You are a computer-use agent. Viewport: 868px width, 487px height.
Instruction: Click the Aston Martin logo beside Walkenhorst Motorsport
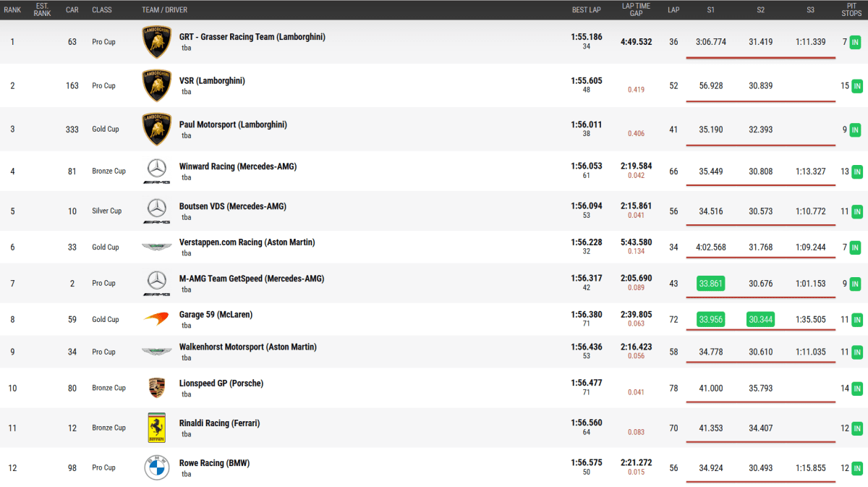pyautogui.click(x=157, y=352)
